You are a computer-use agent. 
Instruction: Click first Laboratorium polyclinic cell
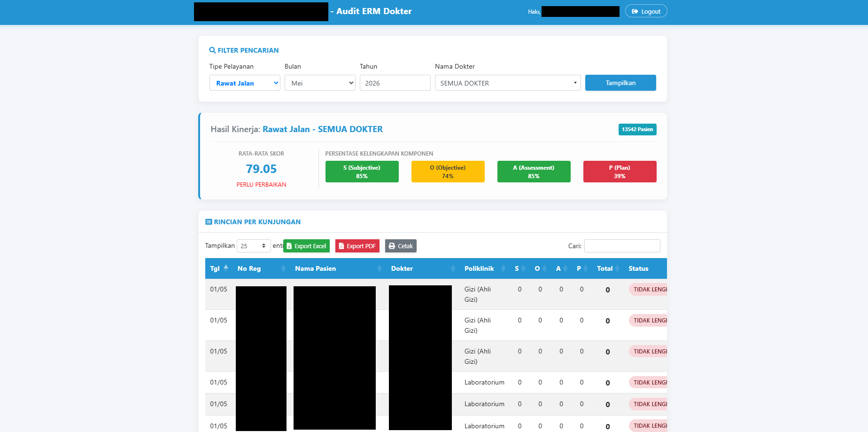(484, 382)
